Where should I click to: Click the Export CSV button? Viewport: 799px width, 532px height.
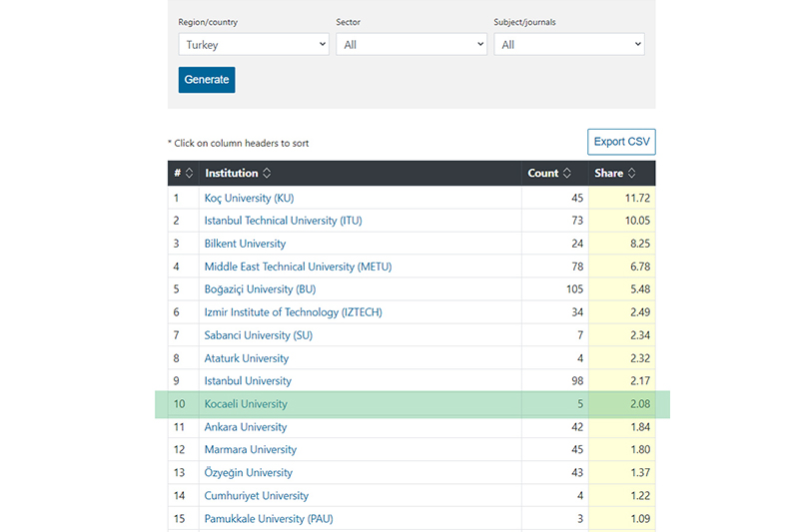click(621, 142)
